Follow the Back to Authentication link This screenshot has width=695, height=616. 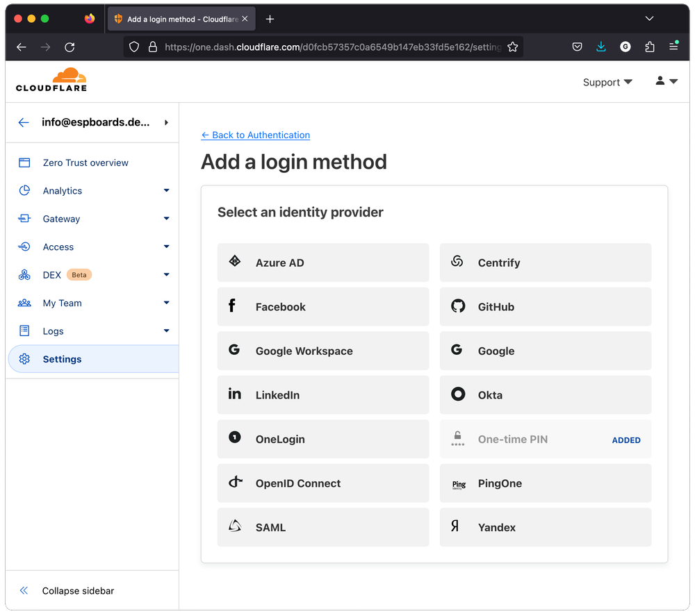tap(255, 135)
